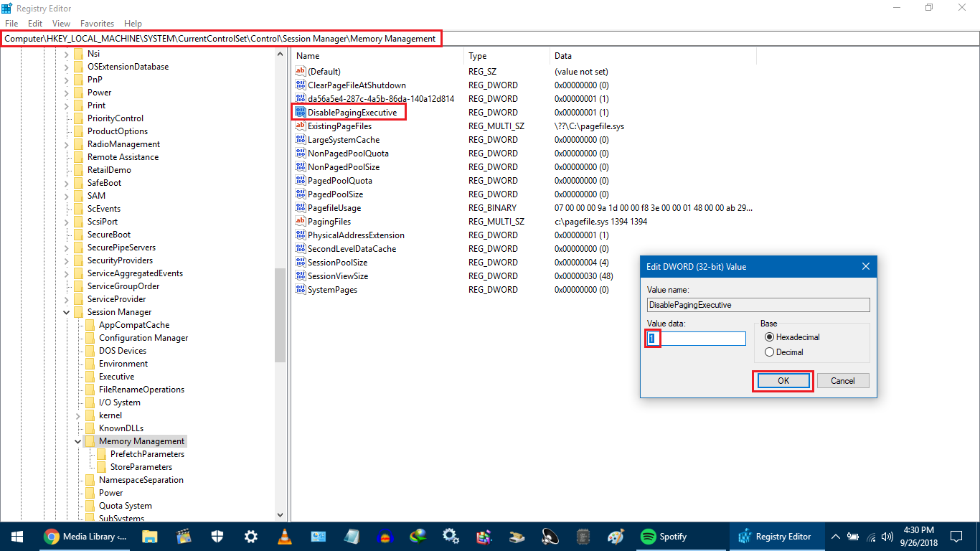This screenshot has width=980, height=551.
Task: Open the Favorites menu
Action: (x=97, y=24)
